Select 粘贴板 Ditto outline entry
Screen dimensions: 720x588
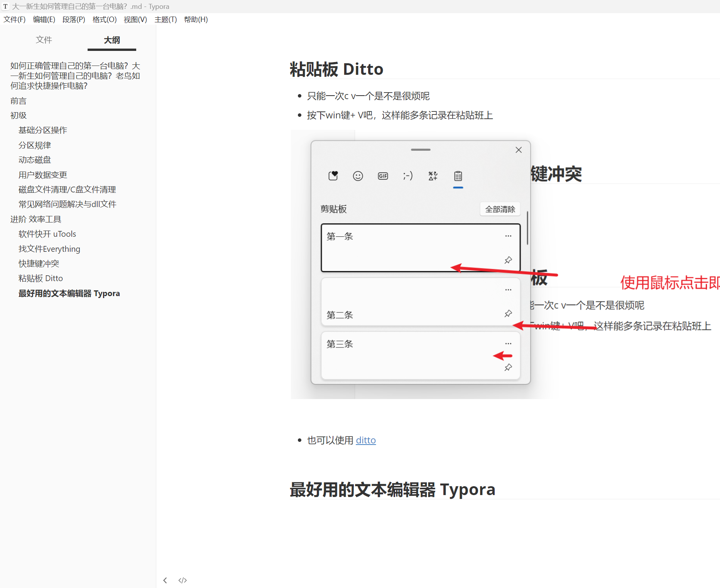coord(41,278)
